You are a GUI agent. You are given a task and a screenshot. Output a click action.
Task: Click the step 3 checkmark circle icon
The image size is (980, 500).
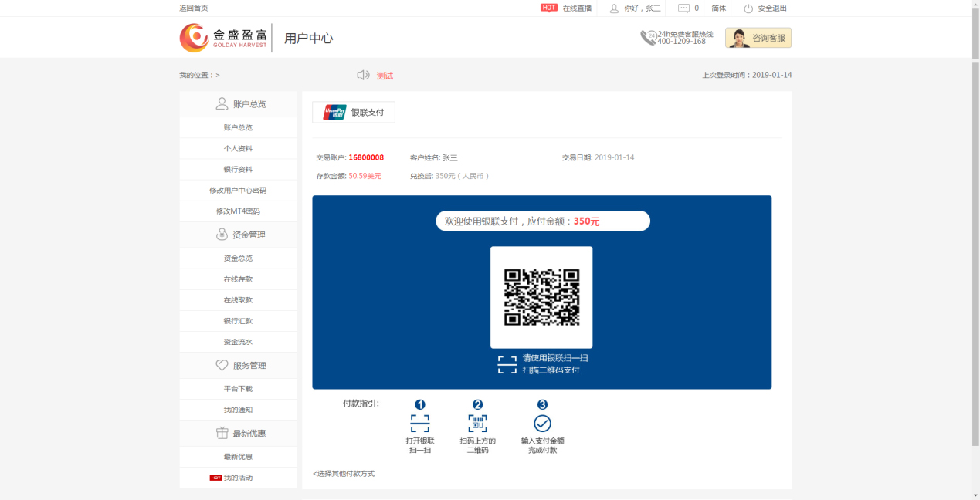click(x=543, y=423)
